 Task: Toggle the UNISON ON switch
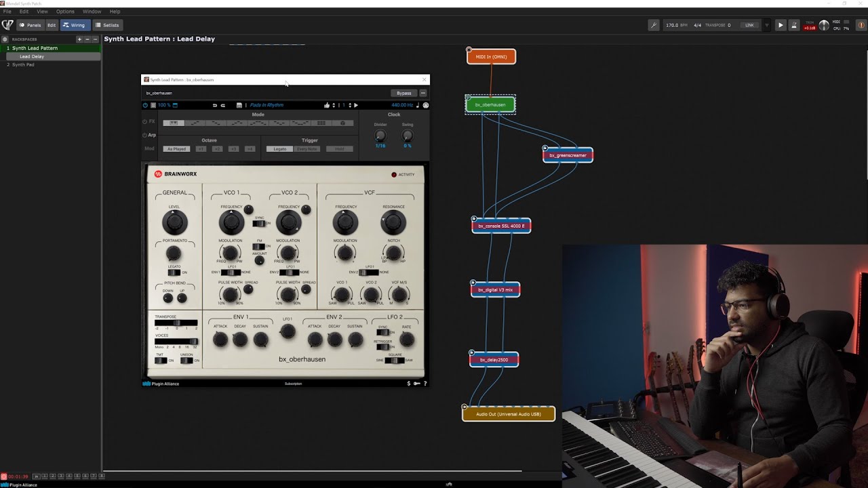coord(186,361)
